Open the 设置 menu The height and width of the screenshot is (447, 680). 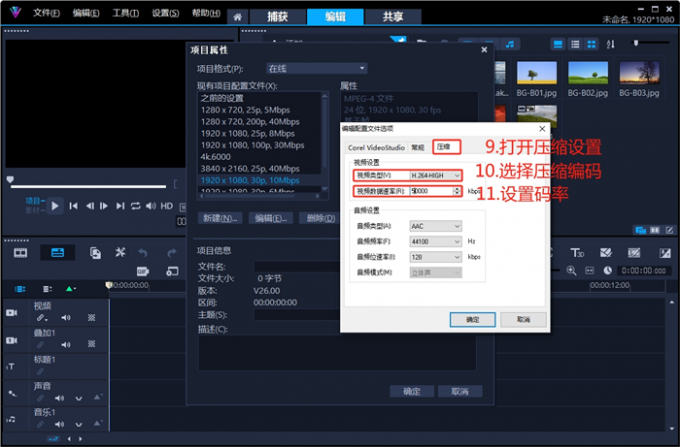click(x=165, y=13)
